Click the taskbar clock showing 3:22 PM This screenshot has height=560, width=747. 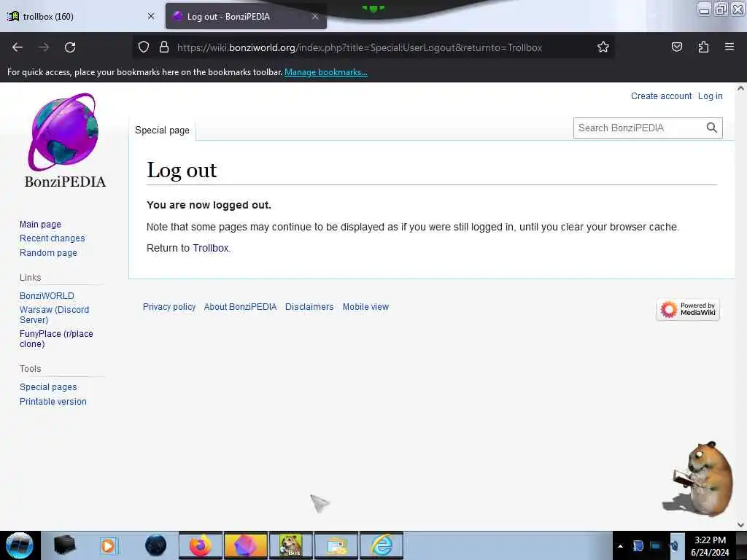pyautogui.click(x=710, y=545)
